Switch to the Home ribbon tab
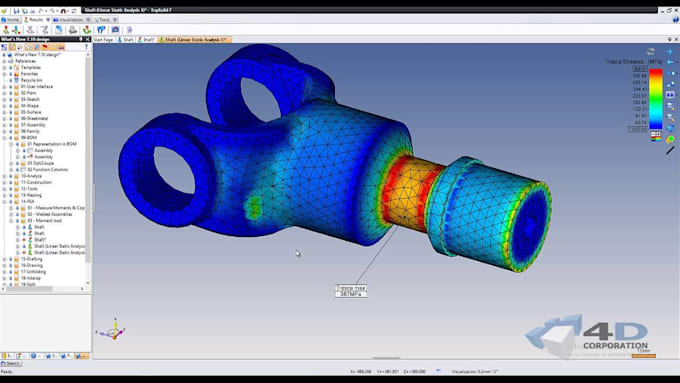 pos(10,20)
